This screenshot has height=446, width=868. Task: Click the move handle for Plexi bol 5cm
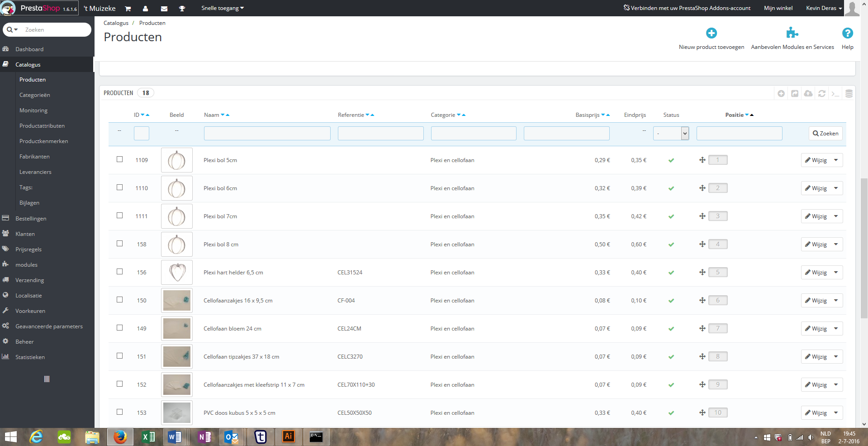702,160
